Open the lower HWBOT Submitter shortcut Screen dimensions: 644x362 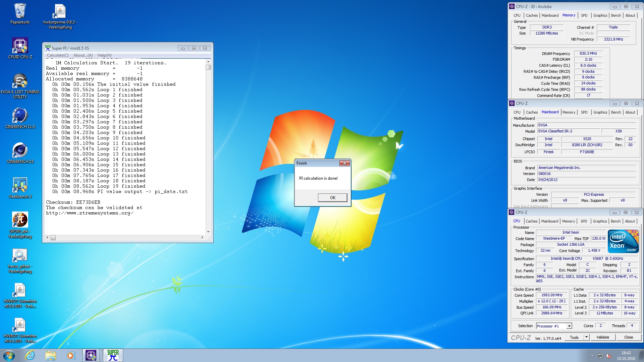click(20, 330)
